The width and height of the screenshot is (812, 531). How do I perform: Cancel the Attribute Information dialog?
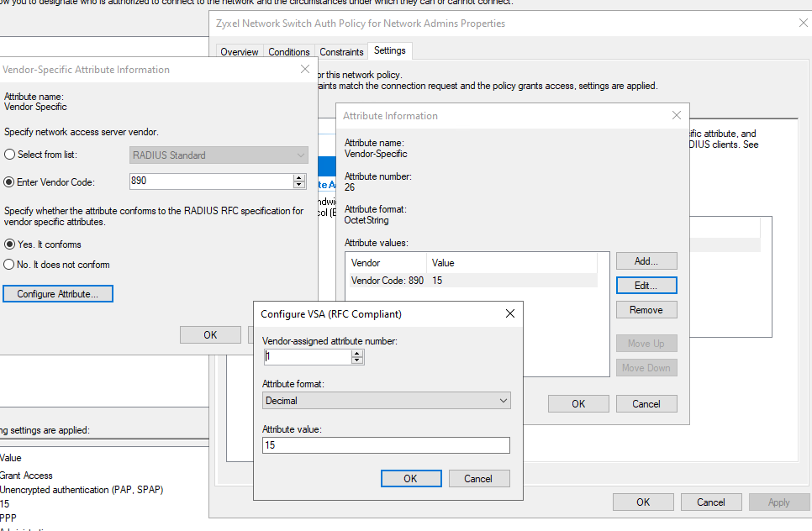coord(646,403)
